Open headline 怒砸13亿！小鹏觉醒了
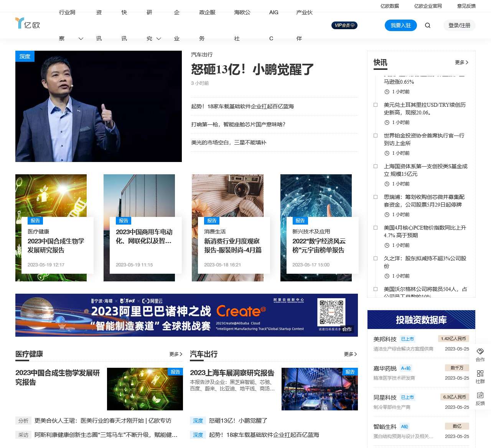The image size is (491, 448). click(252, 69)
